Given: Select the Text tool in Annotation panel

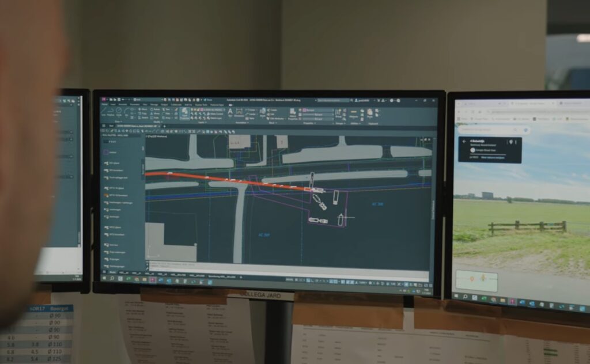Looking at the screenshot, I should [230, 111].
